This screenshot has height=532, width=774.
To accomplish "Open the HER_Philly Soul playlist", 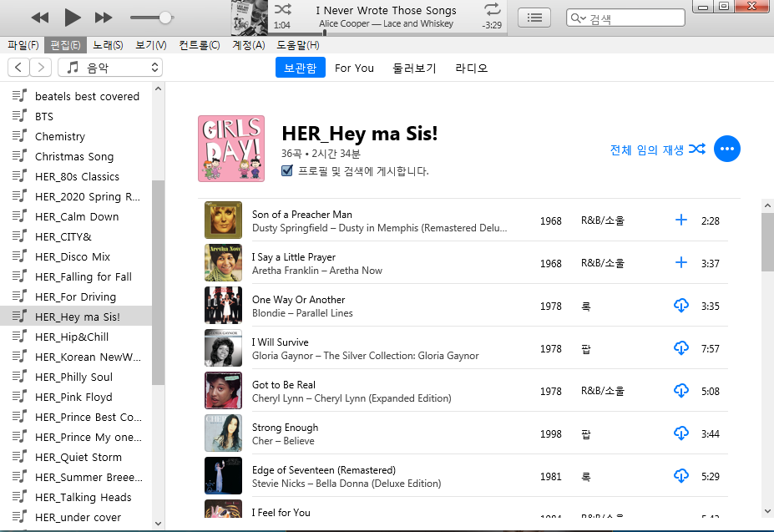I will click(76, 377).
